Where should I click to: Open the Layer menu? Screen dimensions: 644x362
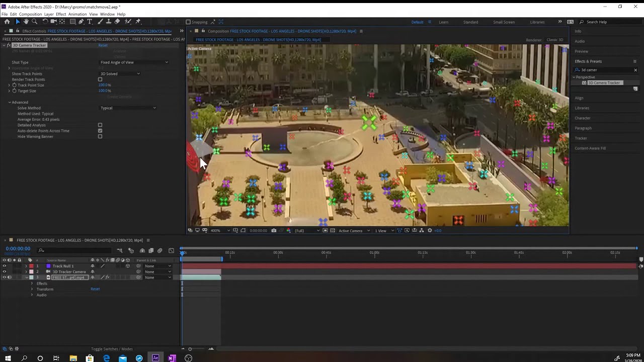tap(49, 14)
